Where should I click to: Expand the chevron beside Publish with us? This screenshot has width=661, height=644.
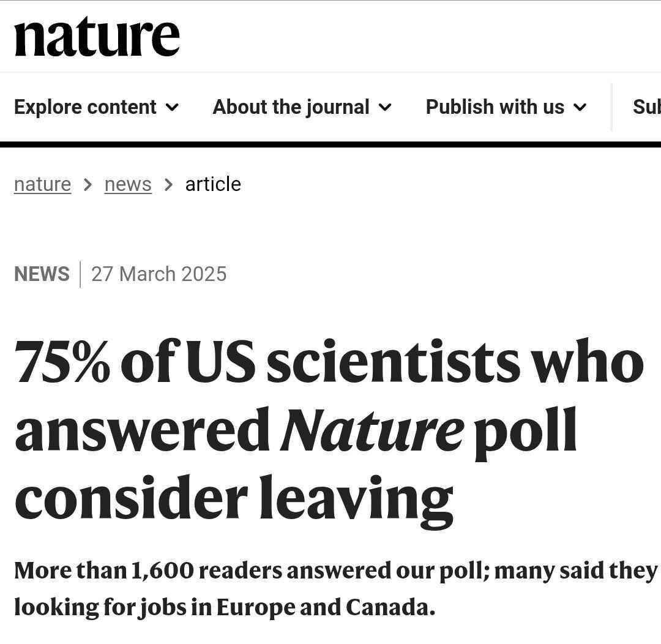click(580, 108)
